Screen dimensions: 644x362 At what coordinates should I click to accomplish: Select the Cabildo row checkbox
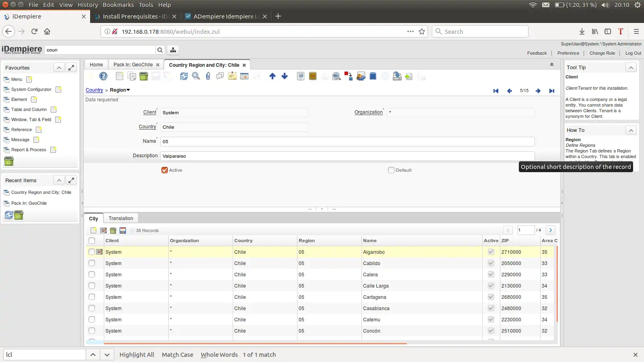[x=92, y=263]
